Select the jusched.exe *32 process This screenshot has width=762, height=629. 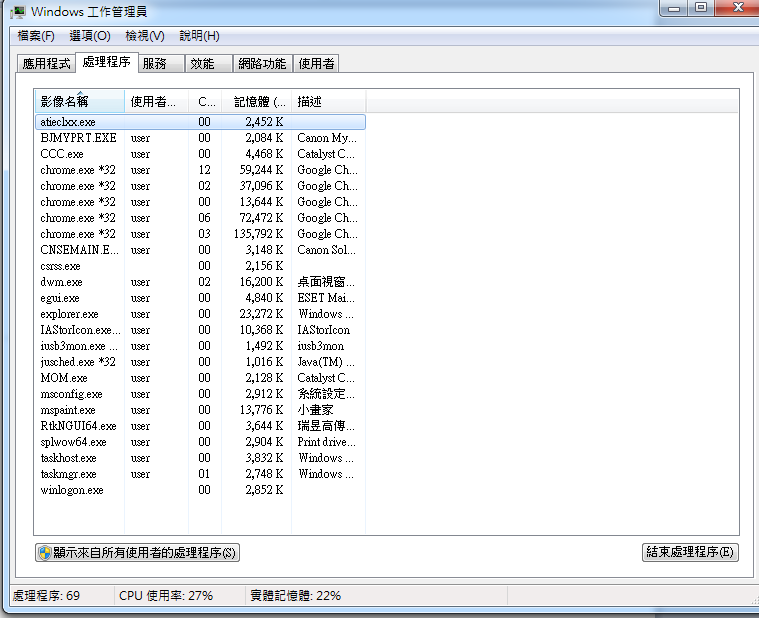point(200,363)
